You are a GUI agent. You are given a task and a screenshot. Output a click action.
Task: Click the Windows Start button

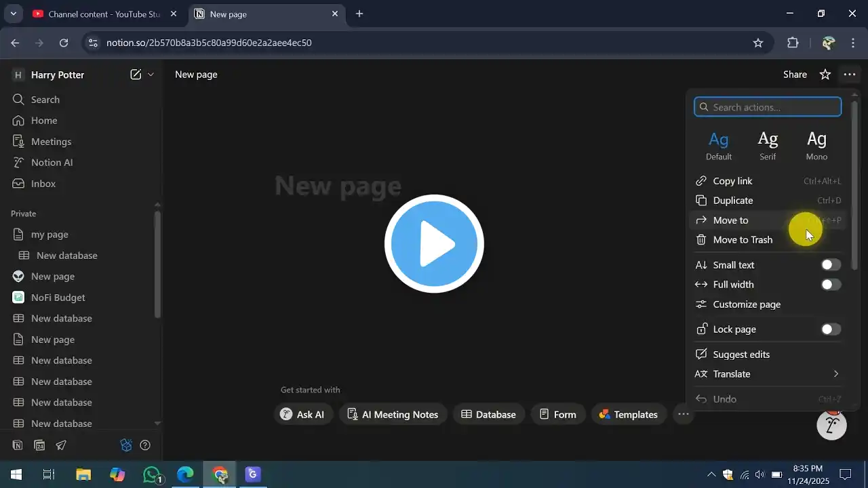[x=16, y=474]
